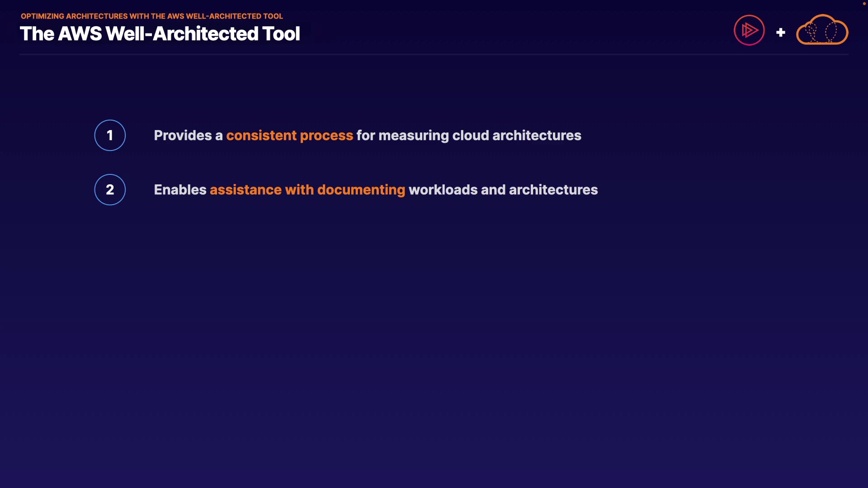Click the word 'consistent' in orange
Image resolution: width=868 pixels, height=488 pixels.
261,136
